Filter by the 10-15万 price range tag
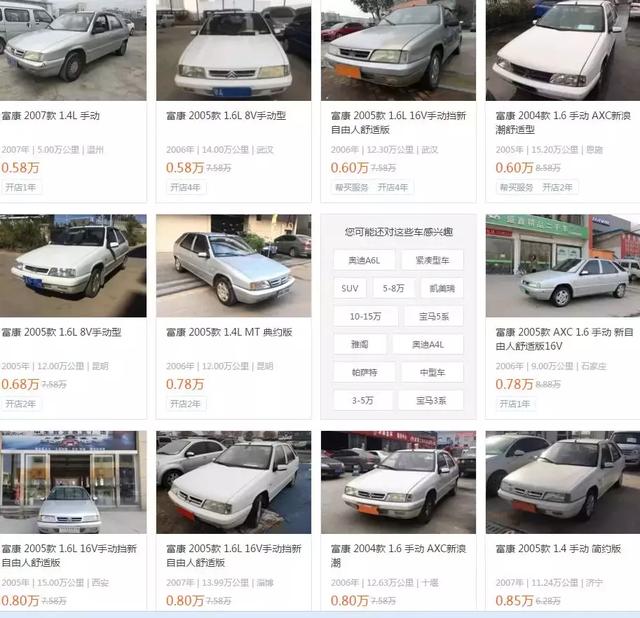 (x=366, y=316)
